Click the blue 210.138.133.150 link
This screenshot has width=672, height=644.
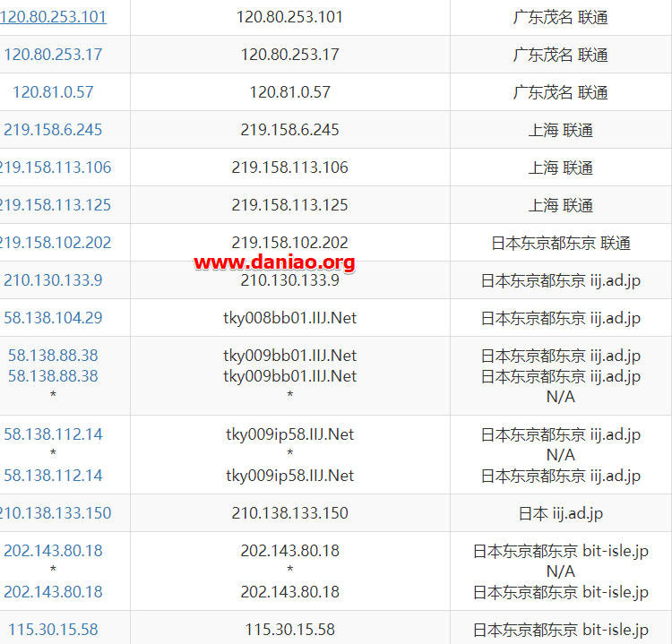pyautogui.click(x=55, y=513)
